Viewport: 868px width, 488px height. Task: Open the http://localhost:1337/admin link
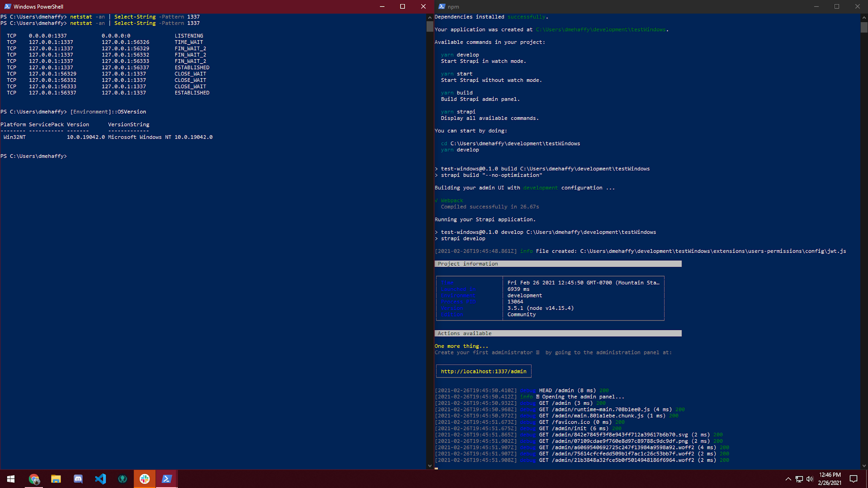482,371
